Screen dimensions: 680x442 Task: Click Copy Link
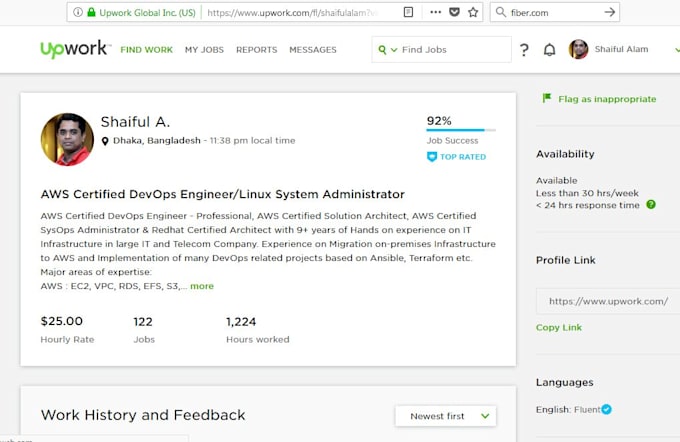559,327
